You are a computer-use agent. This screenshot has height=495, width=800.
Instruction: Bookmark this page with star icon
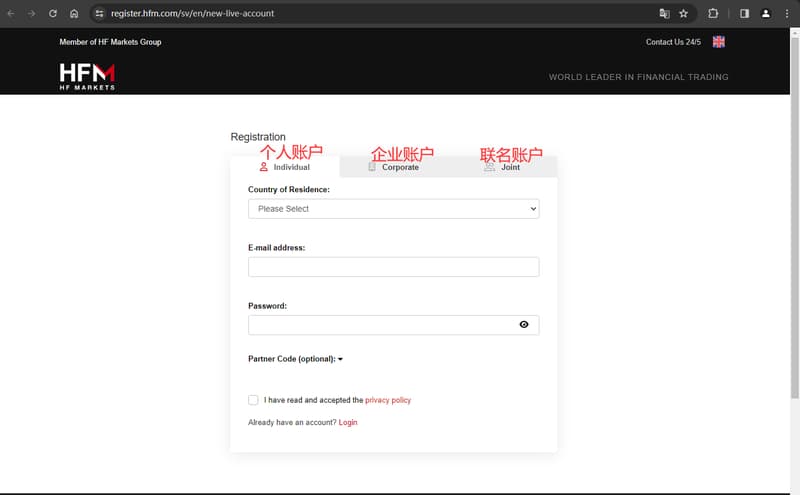coord(683,14)
